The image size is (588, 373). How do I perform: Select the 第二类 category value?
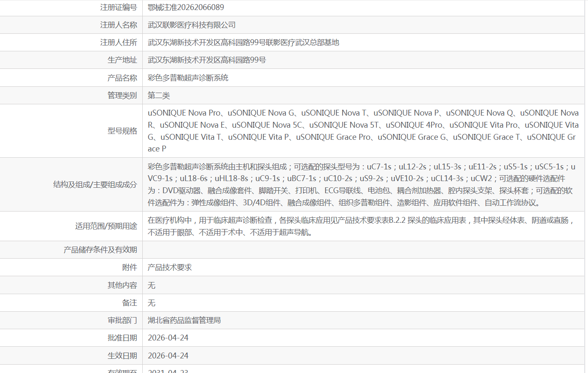click(x=159, y=96)
